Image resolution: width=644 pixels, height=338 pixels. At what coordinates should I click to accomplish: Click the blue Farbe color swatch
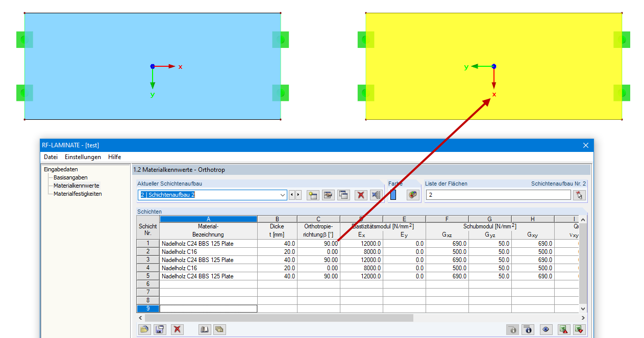tap(392, 195)
